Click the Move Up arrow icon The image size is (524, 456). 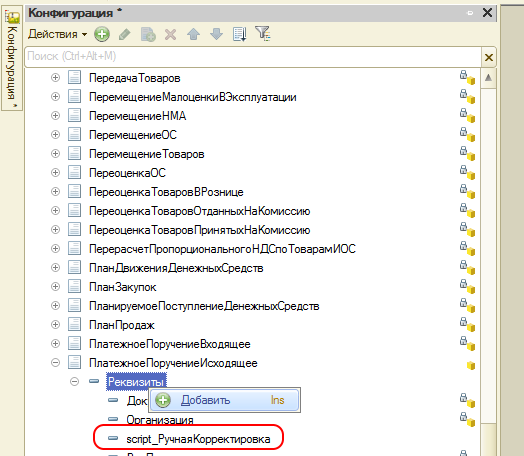coord(193,34)
